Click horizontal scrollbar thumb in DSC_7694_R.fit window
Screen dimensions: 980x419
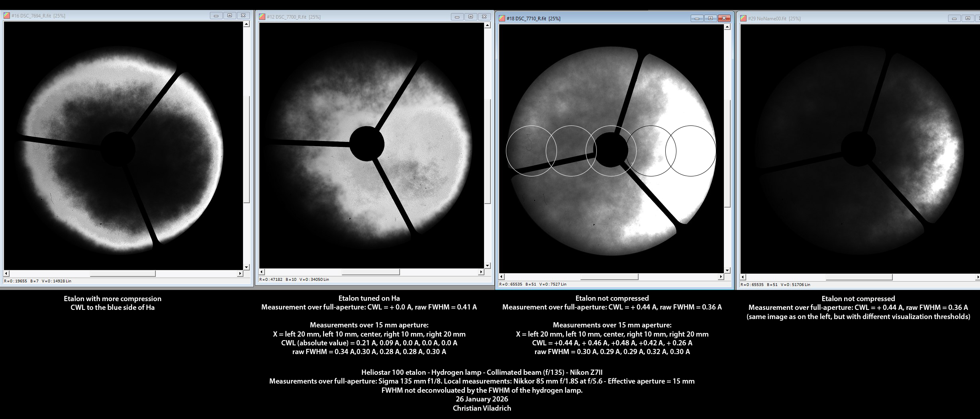pos(122,274)
